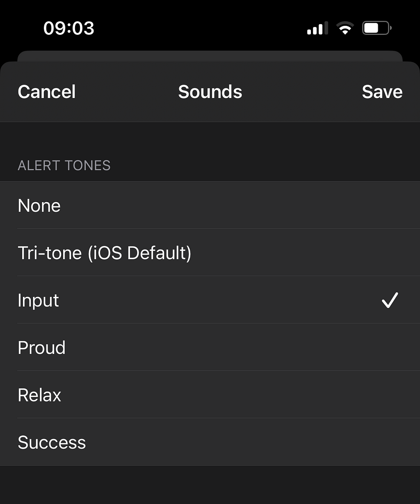Tap the checkmark next to Input
The width and height of the screenshot is (420, 504).
(390, 300)
